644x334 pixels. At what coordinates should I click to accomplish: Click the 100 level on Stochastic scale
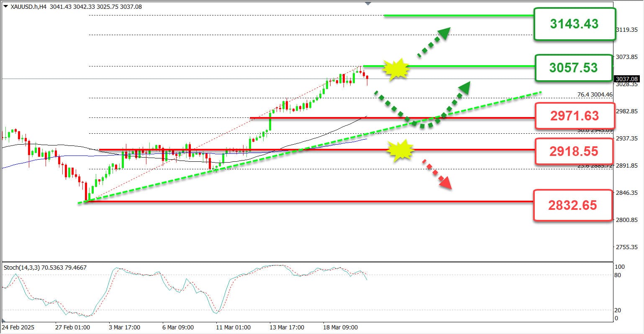[x=619, y=267]
